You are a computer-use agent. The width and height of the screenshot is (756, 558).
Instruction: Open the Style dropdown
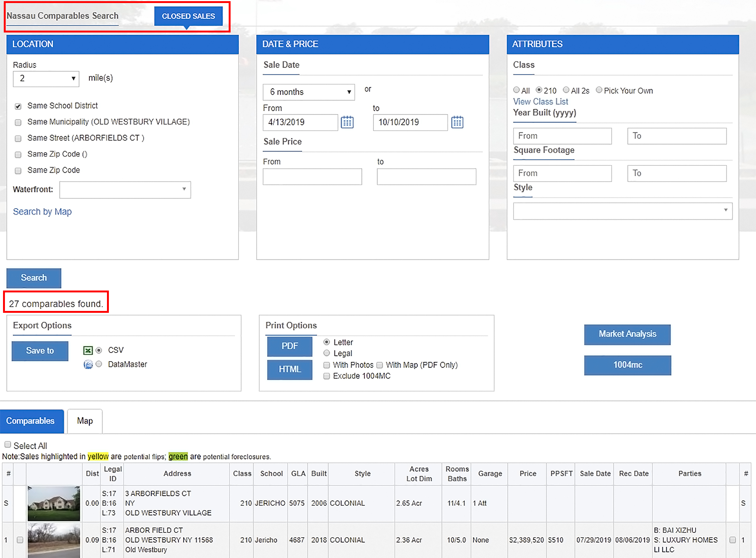click(x=623, y=211)
